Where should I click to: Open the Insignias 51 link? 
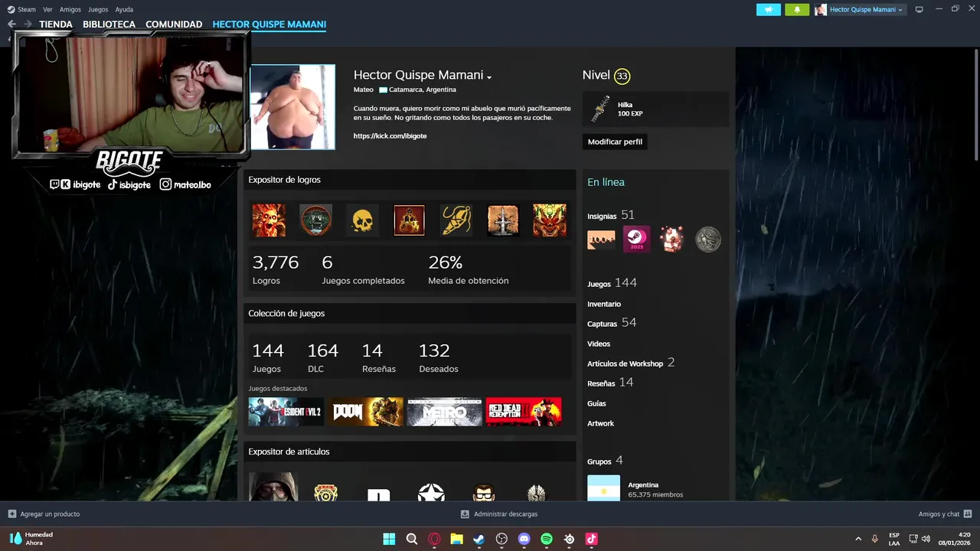click(611, 215)
